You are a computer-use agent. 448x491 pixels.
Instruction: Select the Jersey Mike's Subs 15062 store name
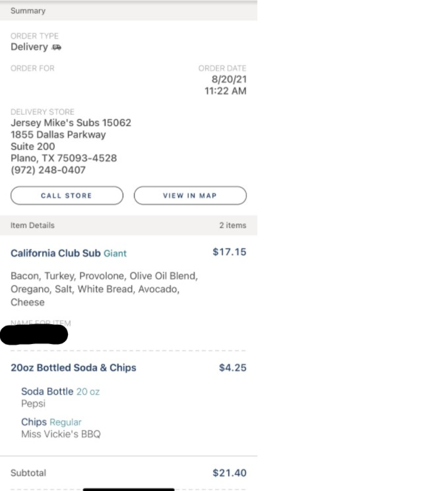coord(71,123)
